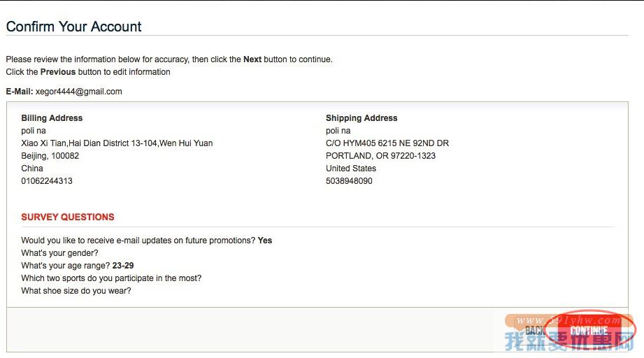The width and height of the screenshot is (644, 358).
Task: Click the email address xegor4444@gmail.com
Action: [x=79, y=92]
